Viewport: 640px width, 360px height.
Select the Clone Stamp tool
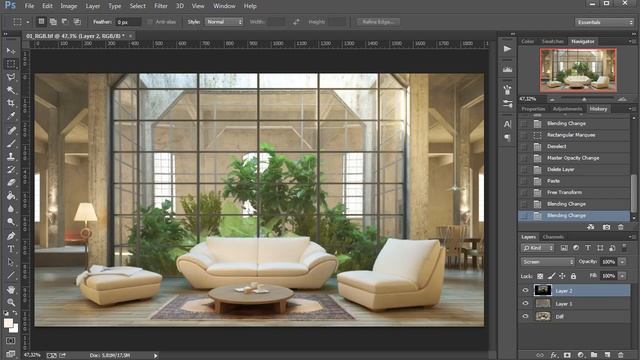pos(11,156)
